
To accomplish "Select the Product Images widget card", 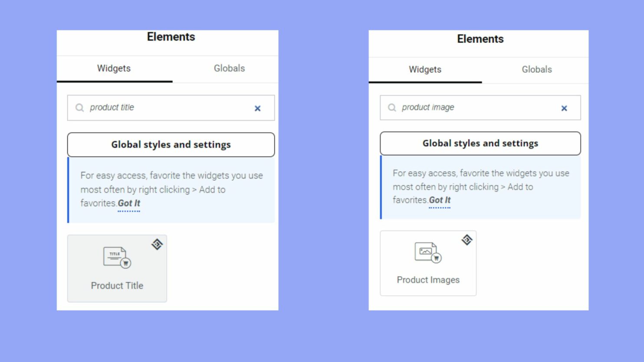I will 428,263.
